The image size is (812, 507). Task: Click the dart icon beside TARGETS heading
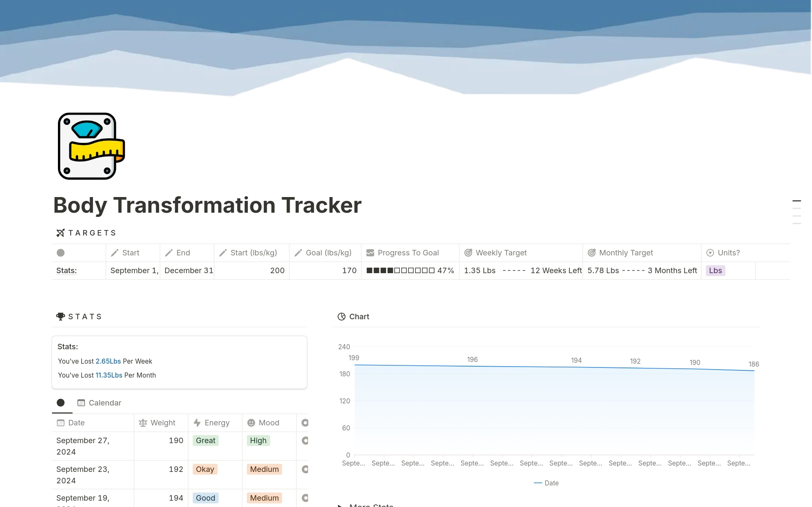[60, 233]
